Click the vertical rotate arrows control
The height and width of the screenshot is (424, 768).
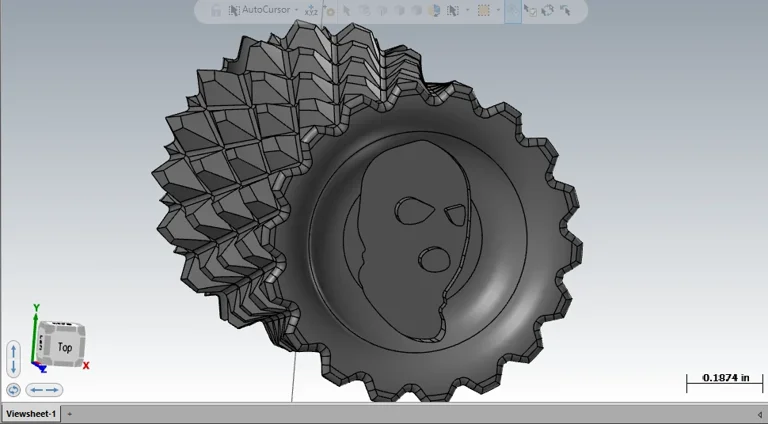pyautogui.click(x=14, y=358)
